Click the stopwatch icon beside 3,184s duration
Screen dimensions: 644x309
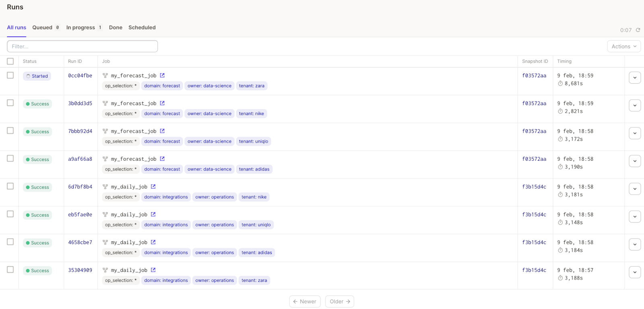(x=560, y=250)
